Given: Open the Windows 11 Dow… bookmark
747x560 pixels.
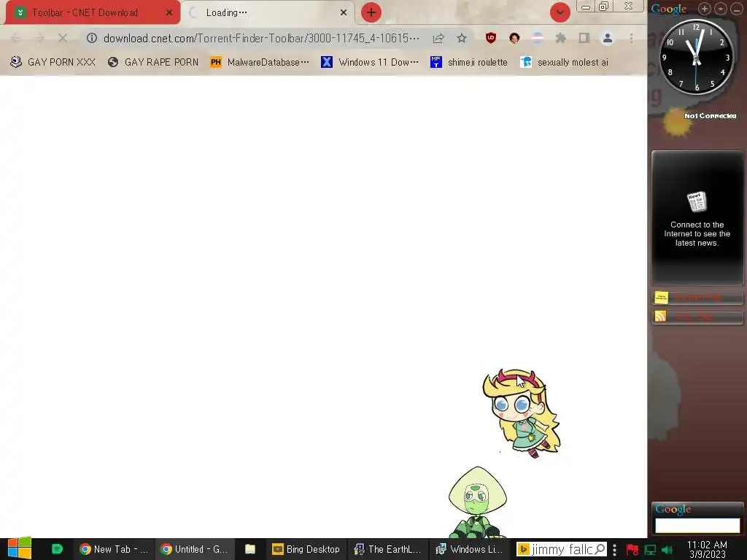Looking at the screenshot, I should 370,63.
